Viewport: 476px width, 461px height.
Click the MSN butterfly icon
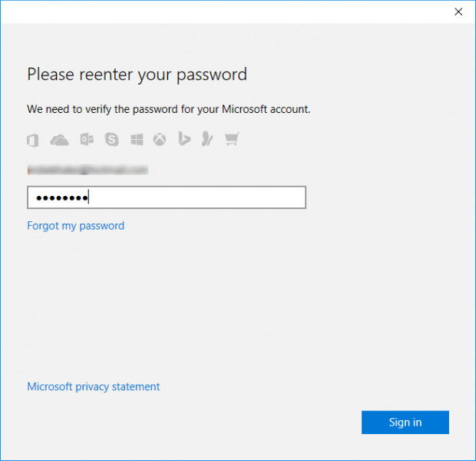click(207, 139)
